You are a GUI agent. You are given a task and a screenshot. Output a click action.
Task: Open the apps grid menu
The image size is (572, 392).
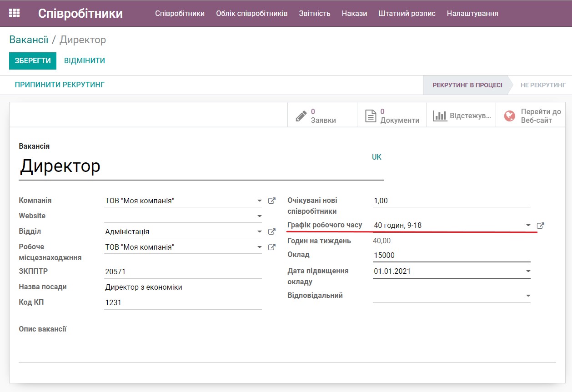(15, 13)
